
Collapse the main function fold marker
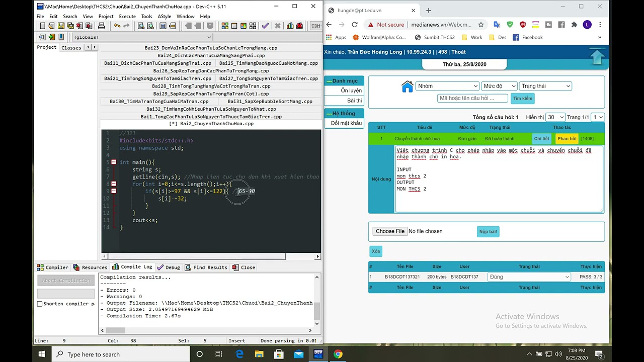click(114, 162)
